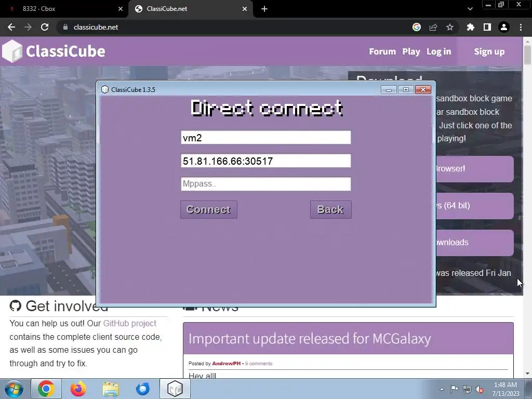Viewport: 532px width, 399px height.
Task: Click the site lock icon in address bar
Action: (65, 27)
